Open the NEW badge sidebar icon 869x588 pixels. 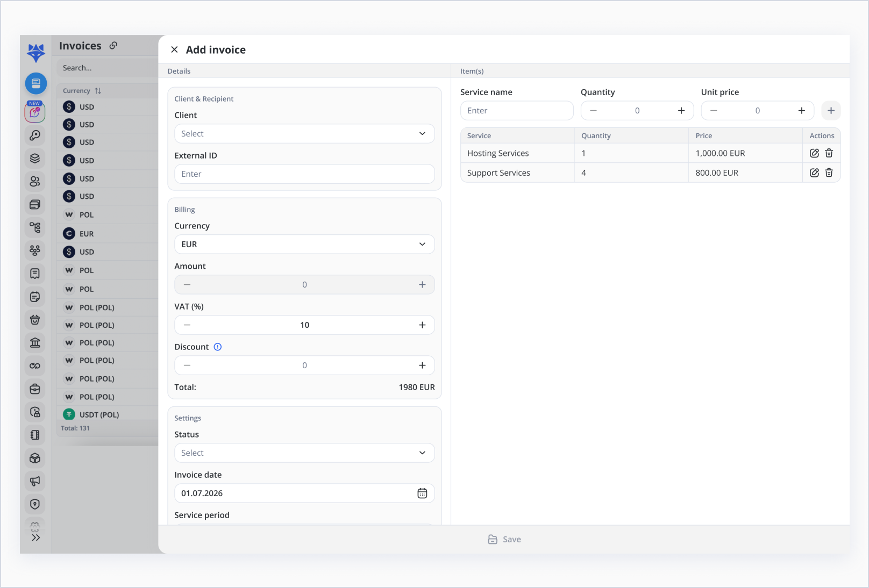click(x=35, y=111)
